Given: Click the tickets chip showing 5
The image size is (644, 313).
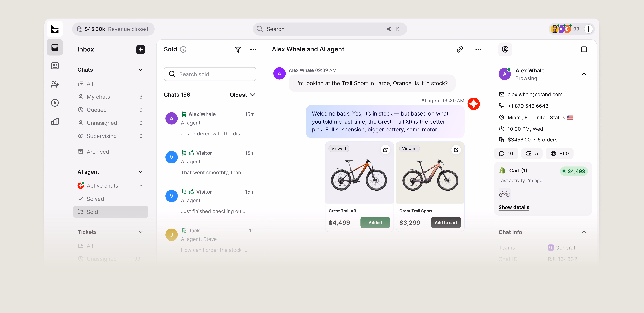Looking at the screenshot, I should [532, 154].
